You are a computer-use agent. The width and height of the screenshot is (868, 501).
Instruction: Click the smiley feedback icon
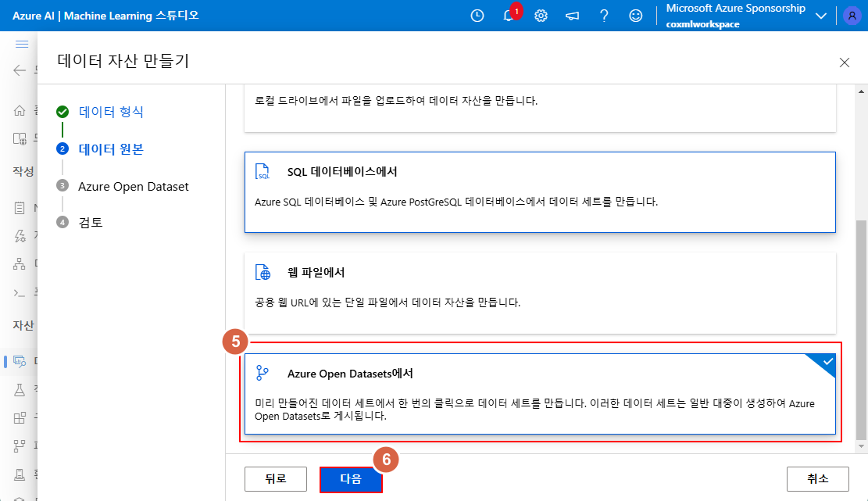635,16
